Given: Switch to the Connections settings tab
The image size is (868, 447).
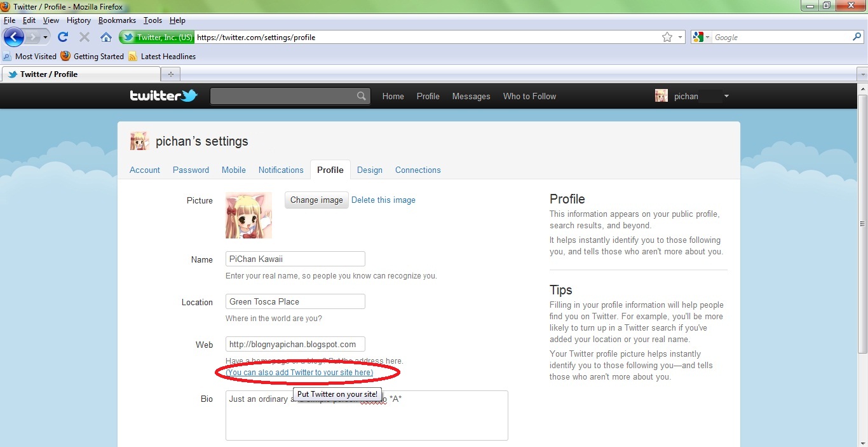Looking at the screenshot, I should [x=418, y=170].
